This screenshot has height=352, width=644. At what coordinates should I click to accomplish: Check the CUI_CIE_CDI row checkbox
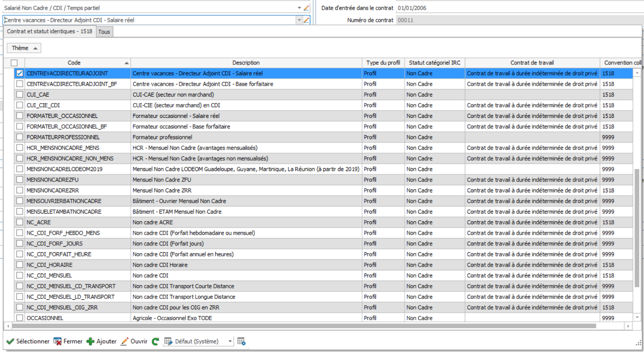pos(19,105)
